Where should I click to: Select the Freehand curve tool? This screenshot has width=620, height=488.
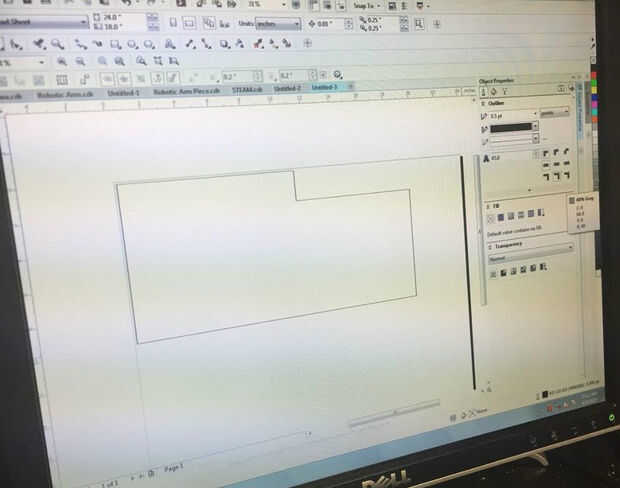click(x=81, y=44)
